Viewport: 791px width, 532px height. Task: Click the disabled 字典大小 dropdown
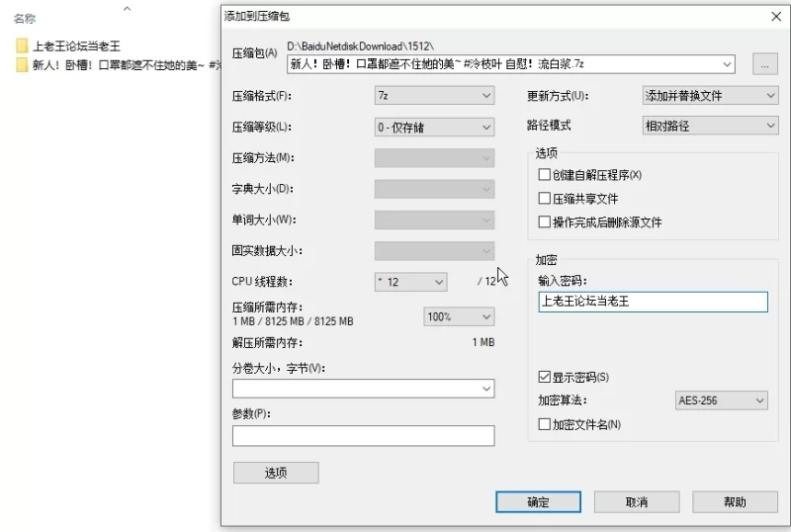(434, 189)
